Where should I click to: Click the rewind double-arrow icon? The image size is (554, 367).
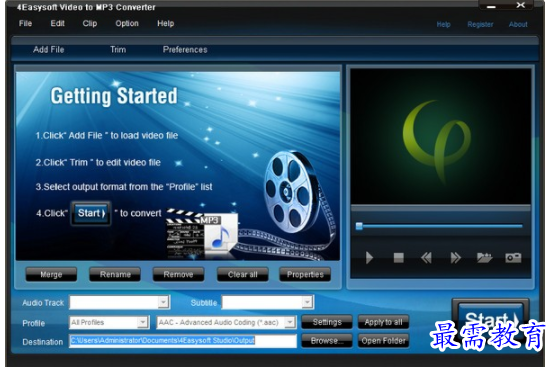(x=426, y=258)
